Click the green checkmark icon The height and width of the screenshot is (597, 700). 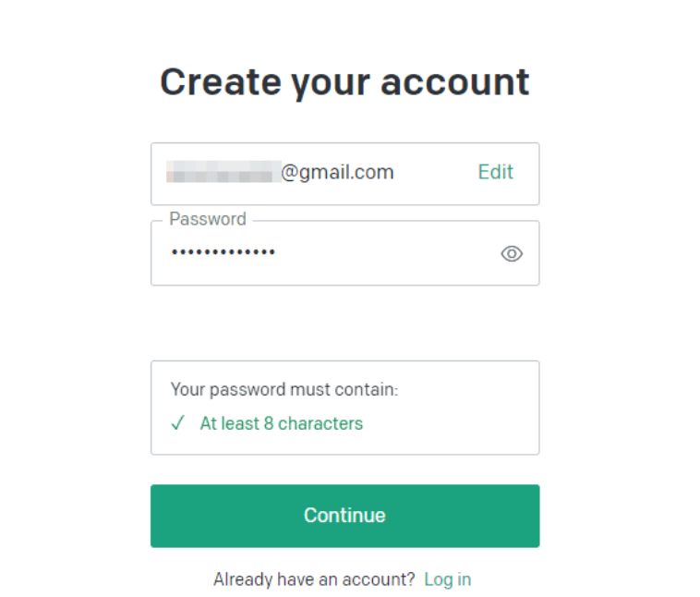(x=177, y=422)
